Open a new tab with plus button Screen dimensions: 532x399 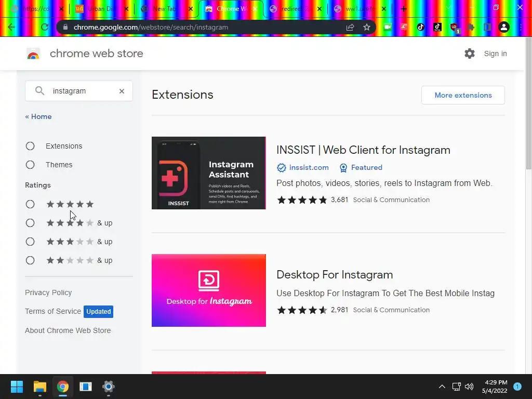[x=403, y=9]
